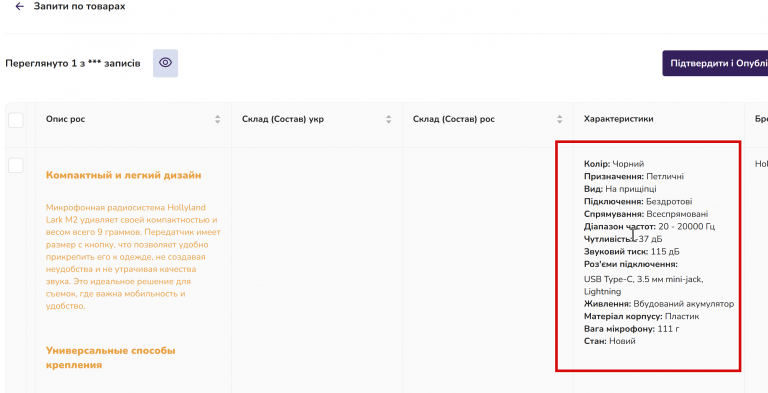Image resolution: width=768 pixels, height=393 pixels.
Task: Click the Роз'єми підключення label
Action: pyautogui.click(x=631, y=265)
